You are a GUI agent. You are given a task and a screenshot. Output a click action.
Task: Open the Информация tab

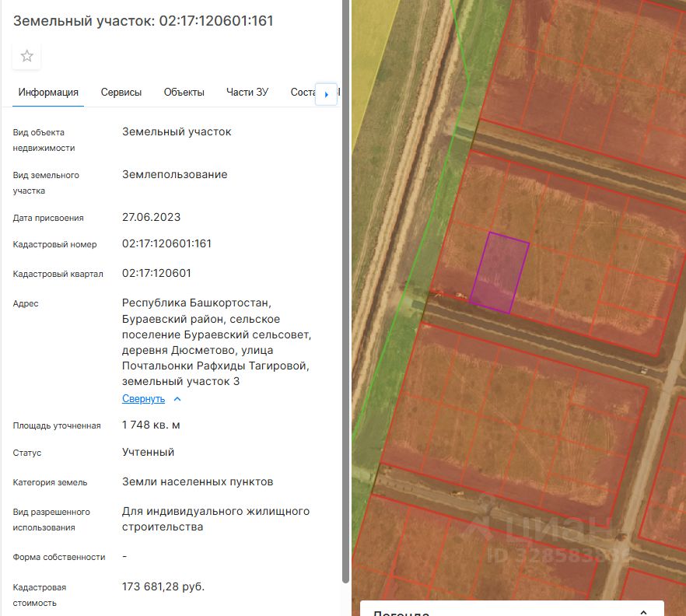48,93
